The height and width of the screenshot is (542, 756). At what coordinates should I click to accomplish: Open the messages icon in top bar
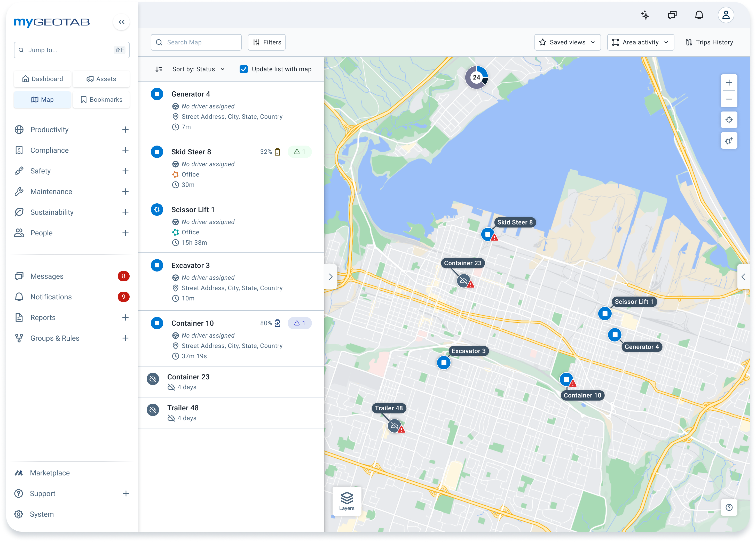click(x=672, y=15)
